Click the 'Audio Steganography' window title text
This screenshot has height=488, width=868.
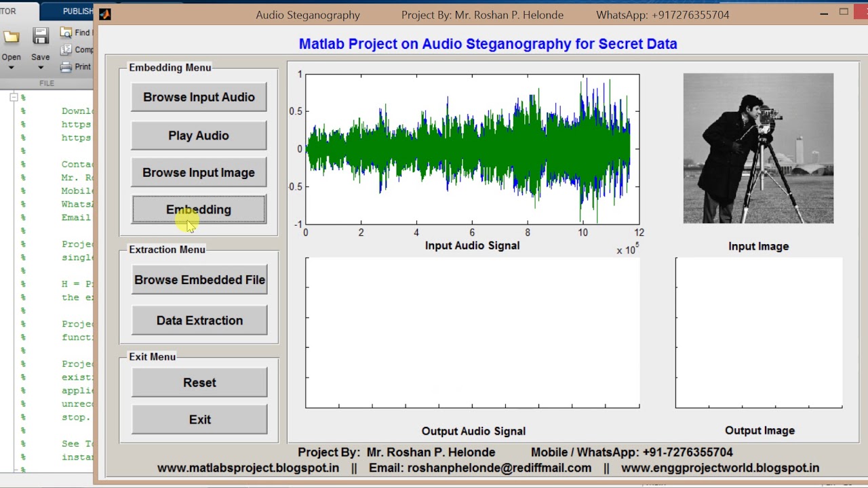click(x=308, y=15)
